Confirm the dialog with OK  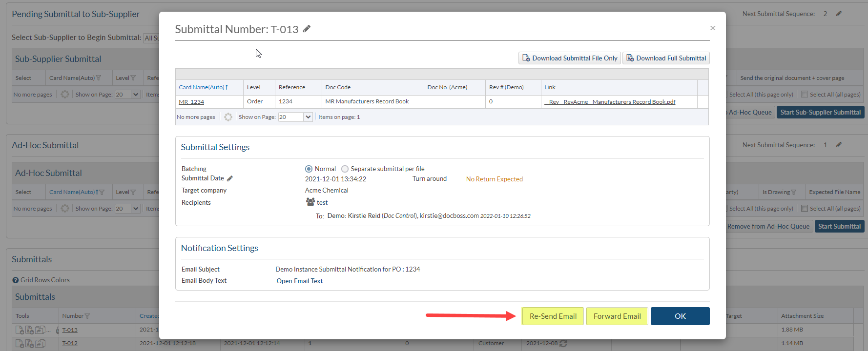680,316
